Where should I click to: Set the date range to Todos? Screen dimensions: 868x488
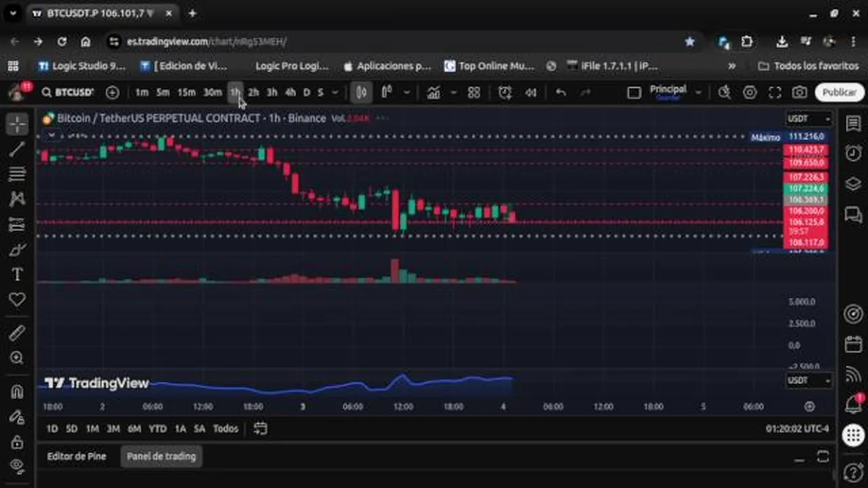pyautogui.click(x=225, y=428)
